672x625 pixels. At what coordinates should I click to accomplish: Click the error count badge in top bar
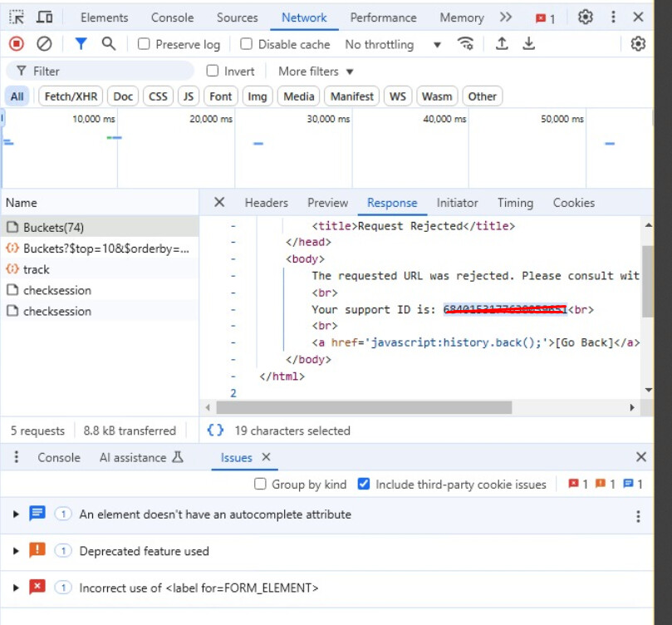click(545, 18)
